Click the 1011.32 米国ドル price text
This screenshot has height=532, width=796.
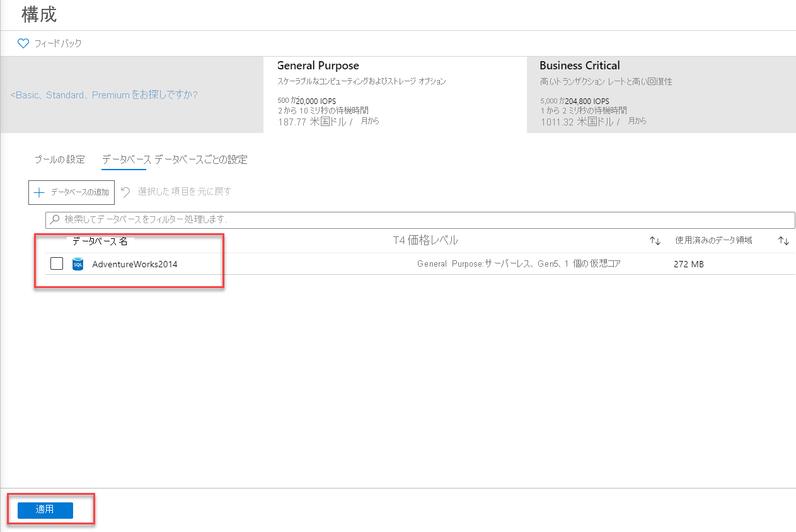580,122
